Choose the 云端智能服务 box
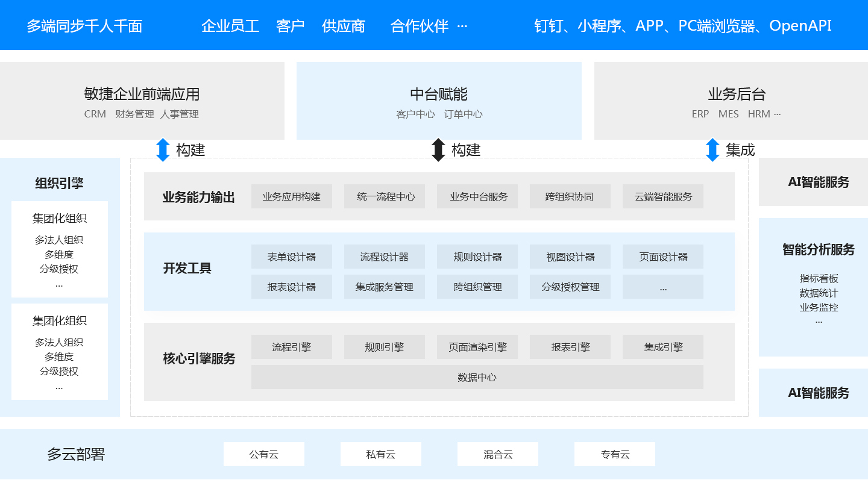The image size is (868, 480). [x=663, y=196]
